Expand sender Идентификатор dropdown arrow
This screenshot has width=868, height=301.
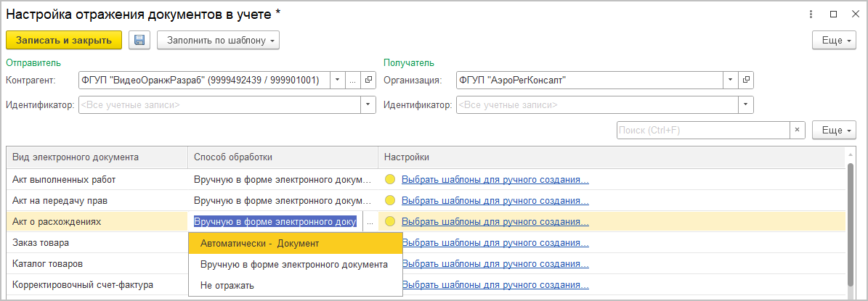(x=368, y=105)
